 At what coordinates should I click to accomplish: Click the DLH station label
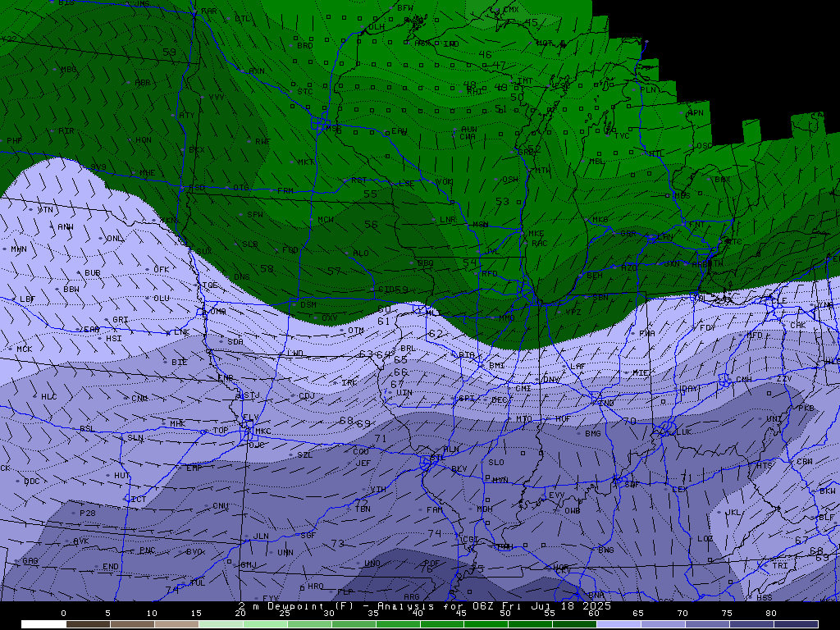[377, 27]
